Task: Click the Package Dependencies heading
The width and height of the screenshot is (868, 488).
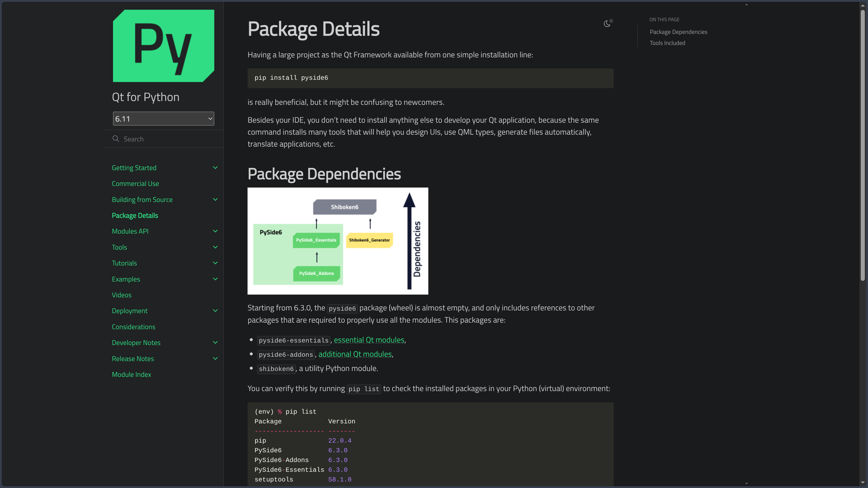Action: point(324,174)
